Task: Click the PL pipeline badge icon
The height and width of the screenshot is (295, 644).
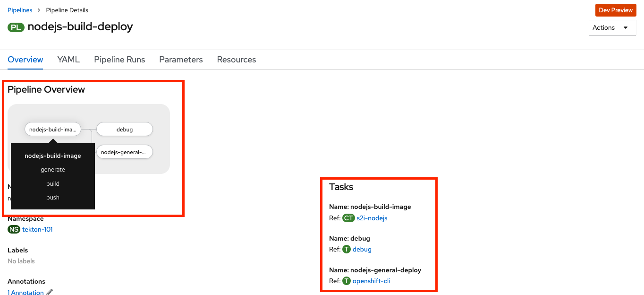Action: point(16,27)
